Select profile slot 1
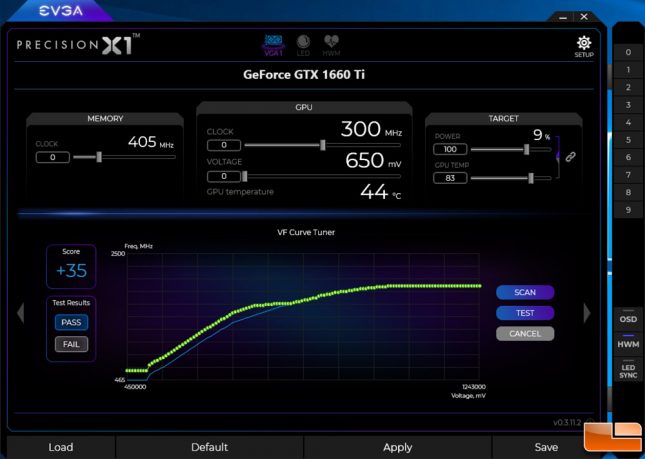645x459 pixels. [628, 70]
